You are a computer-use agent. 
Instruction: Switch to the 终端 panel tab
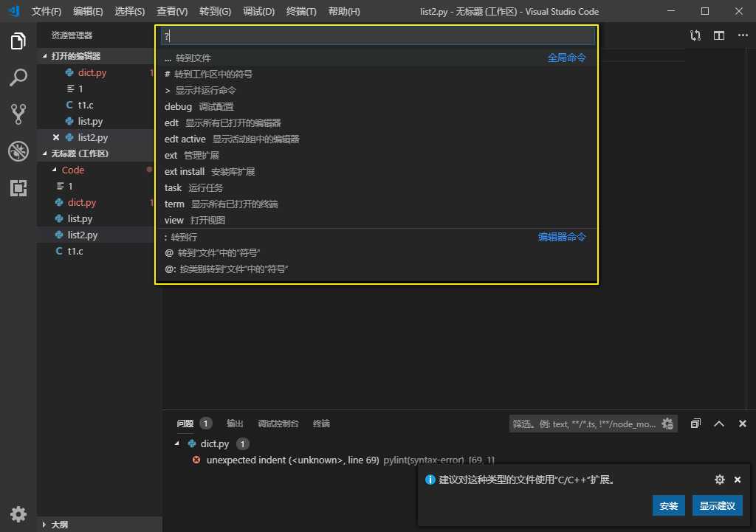[x=321, y=424]
